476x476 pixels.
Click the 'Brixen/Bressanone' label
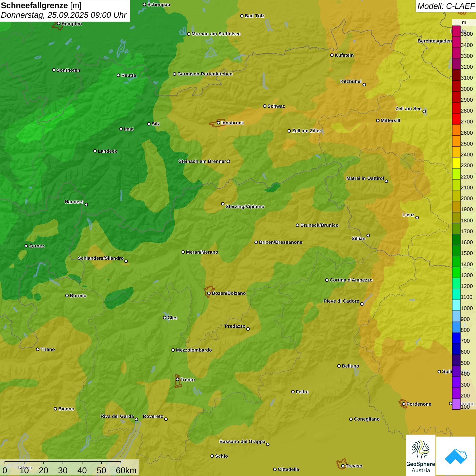click(x=280, y=242)
